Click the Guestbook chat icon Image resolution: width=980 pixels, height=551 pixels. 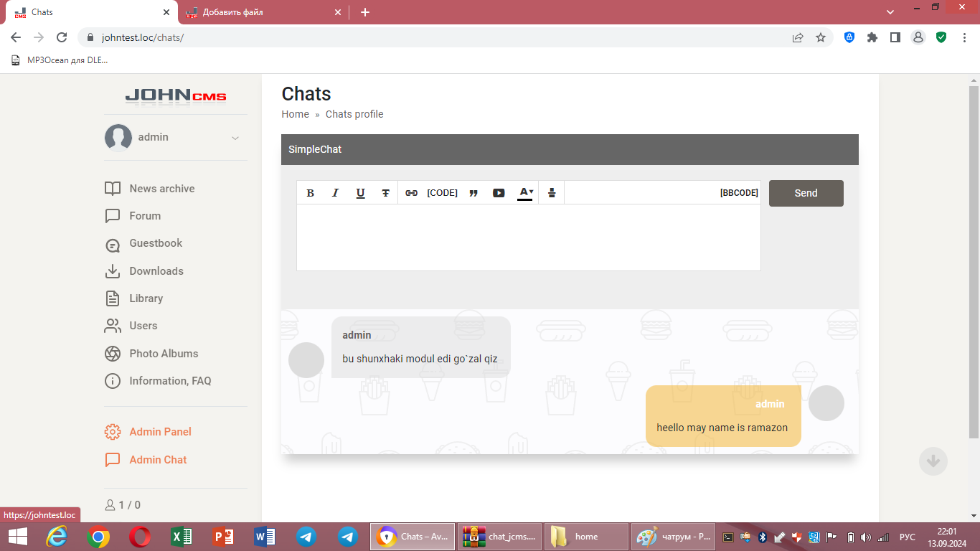(x=113, y=244)
